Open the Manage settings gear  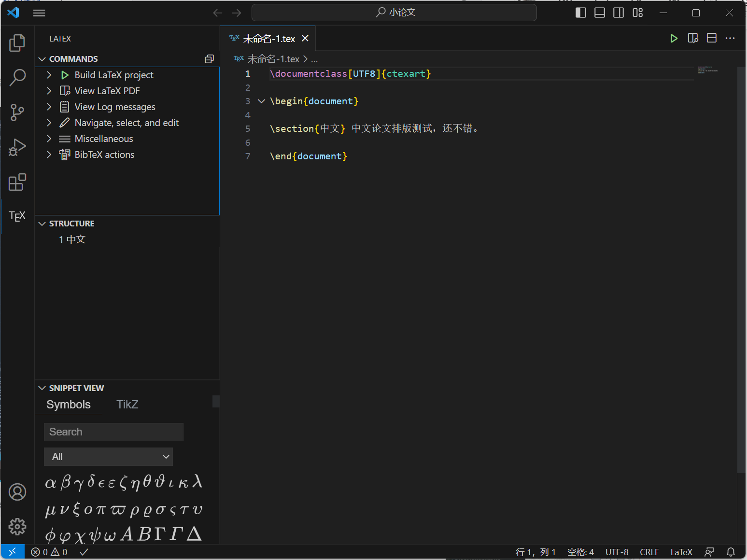17,527
